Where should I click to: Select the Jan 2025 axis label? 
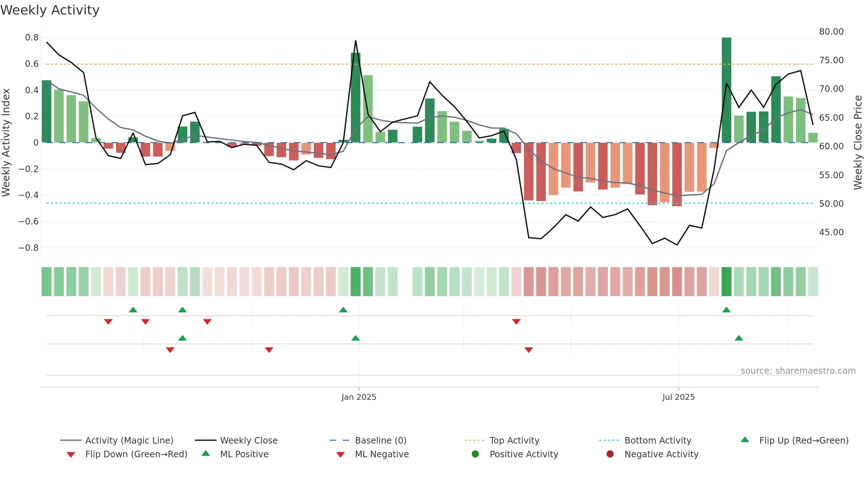click(359, 397)
